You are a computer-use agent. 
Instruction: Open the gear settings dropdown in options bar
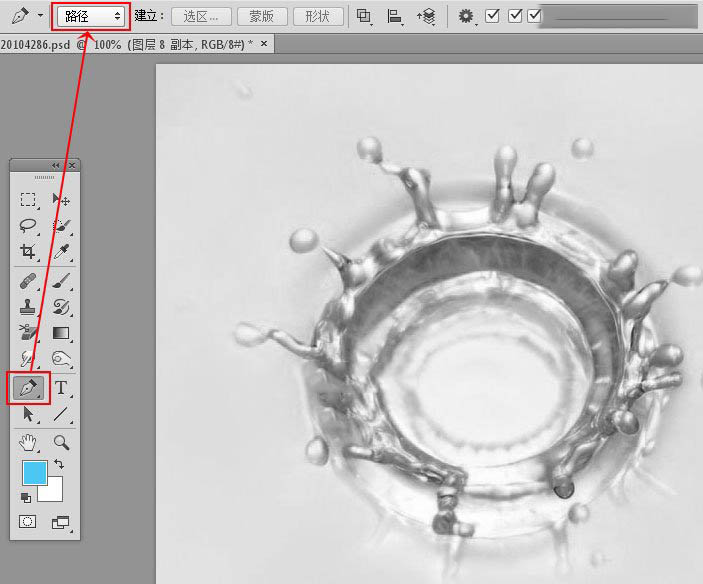click(467, 16)
